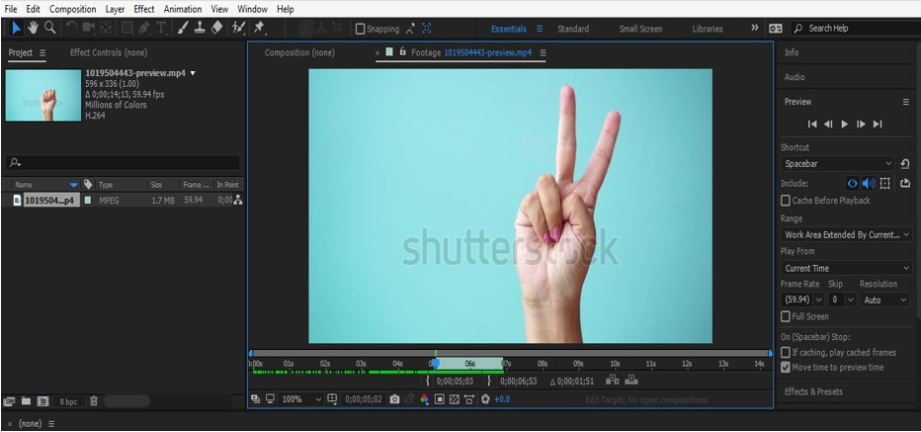
Task: Switch to the Effect Controls tab
Action: (109, 52)
